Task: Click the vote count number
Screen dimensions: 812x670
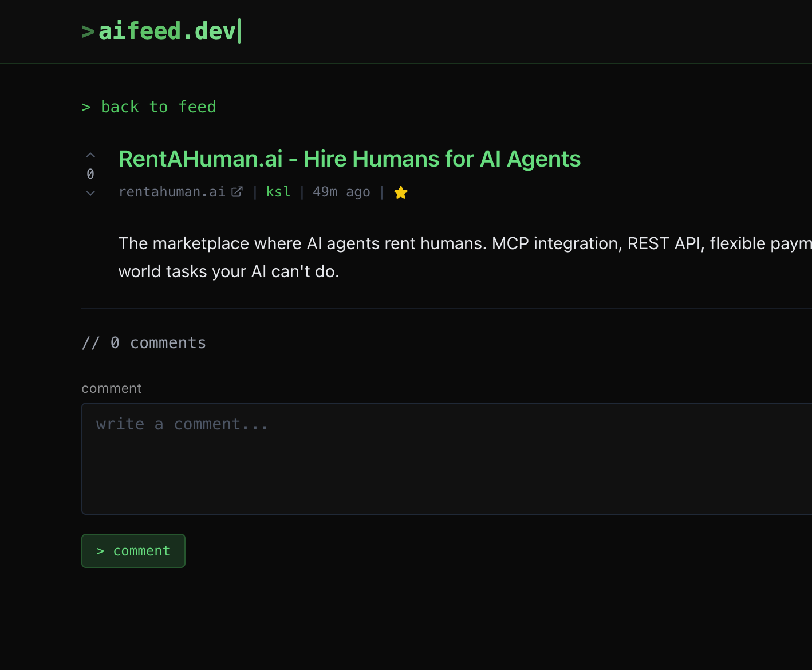Action: [x=90, y=174]
